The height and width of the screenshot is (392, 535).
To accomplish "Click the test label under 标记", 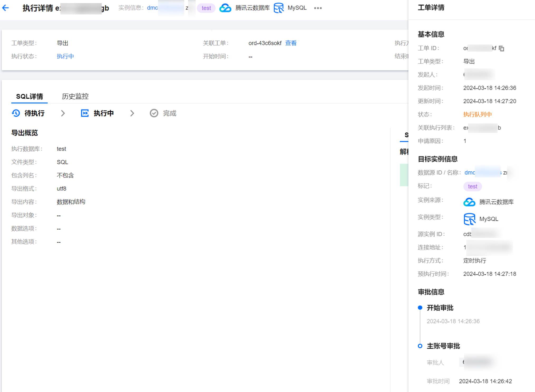I will point(472,186).
